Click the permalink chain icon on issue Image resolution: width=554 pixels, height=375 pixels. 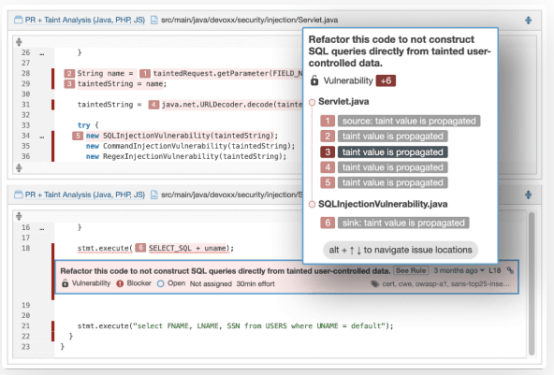pos(510,271)
